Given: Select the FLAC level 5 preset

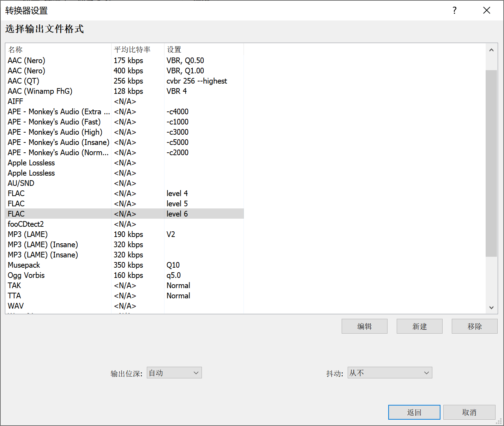Looking at the screenshot, I should tap(125, 203).
